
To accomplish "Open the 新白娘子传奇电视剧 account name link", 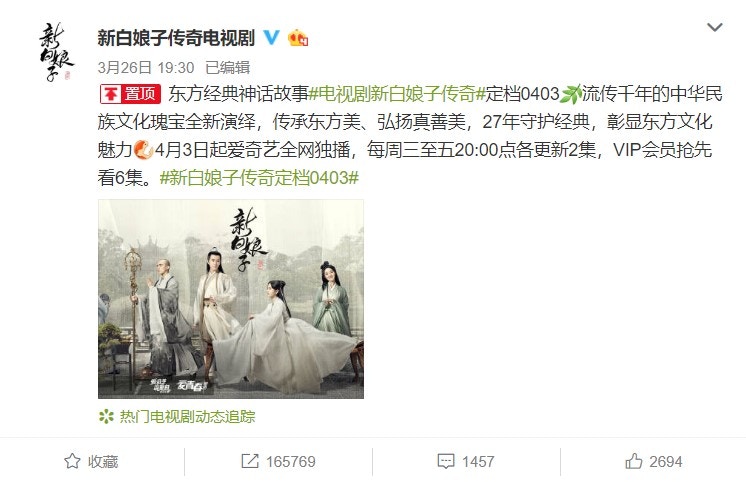I will click(x=176, y=38).
